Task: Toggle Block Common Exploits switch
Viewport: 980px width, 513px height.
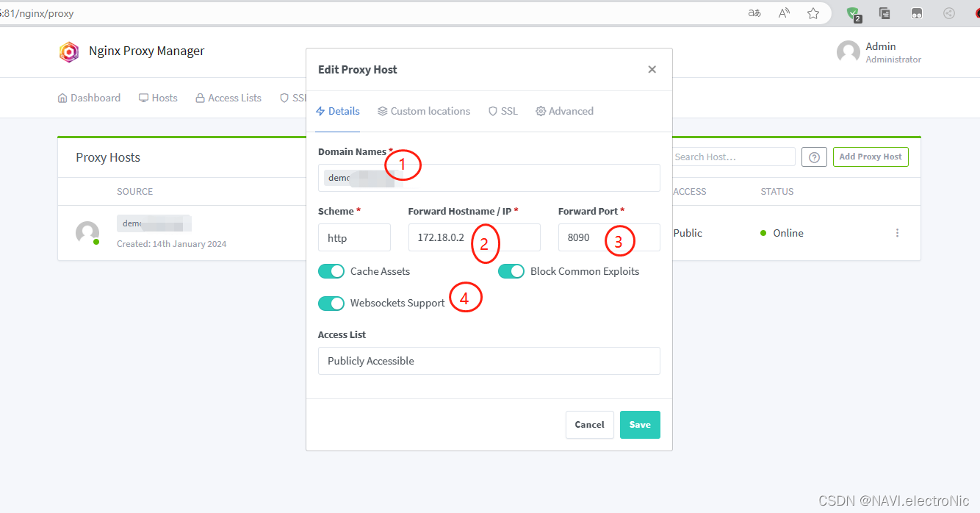Action: click(511, 271)
